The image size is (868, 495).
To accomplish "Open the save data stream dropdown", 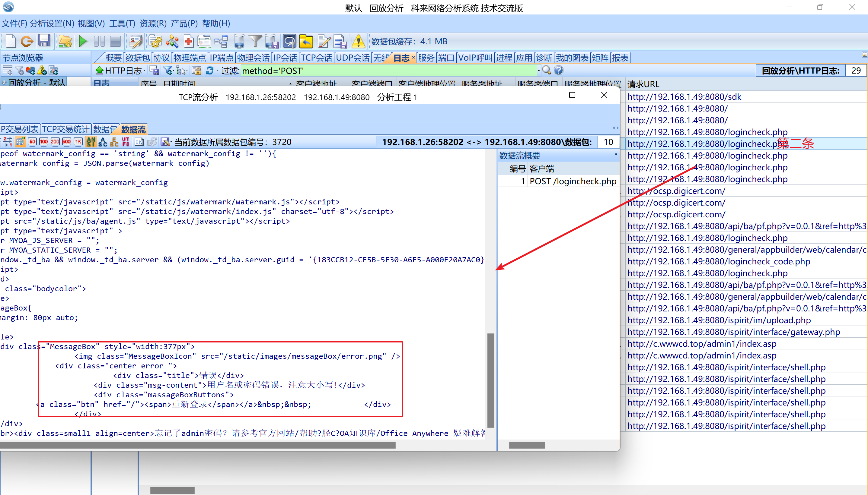I will coord(171,142).
